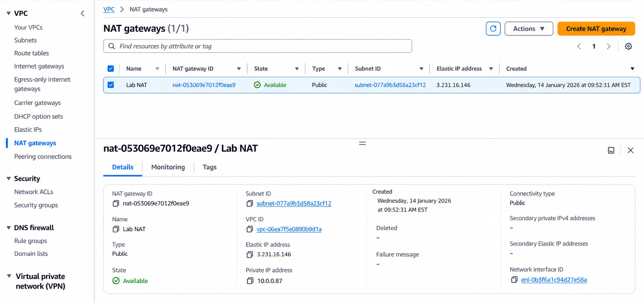The image size is (644, 303).
Task: Refresh the NAT gateways list
Action: (x=493, y=29)
